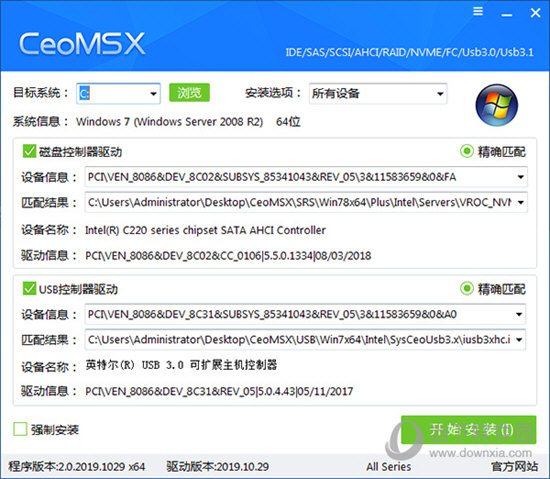
Task: Click the 程序版本 2.0.2019.1029 x64 text
Action: (x=76, y=466)
